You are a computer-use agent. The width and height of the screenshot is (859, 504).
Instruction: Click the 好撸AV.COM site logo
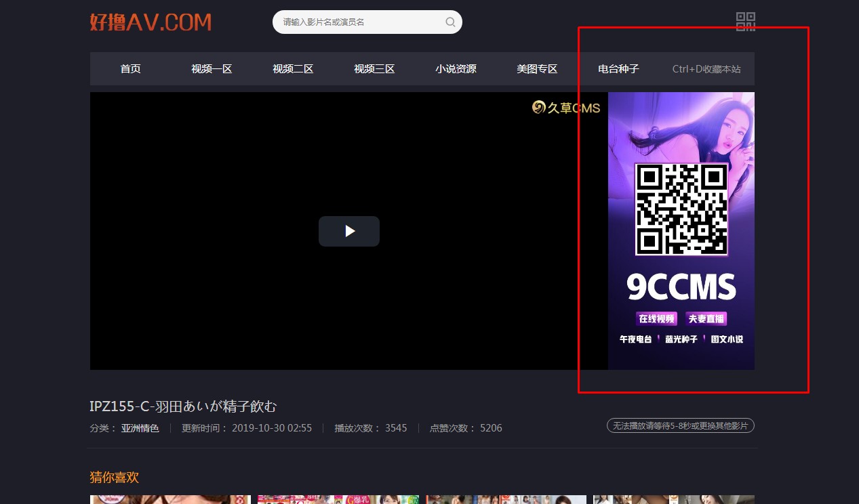coord(150,22)
